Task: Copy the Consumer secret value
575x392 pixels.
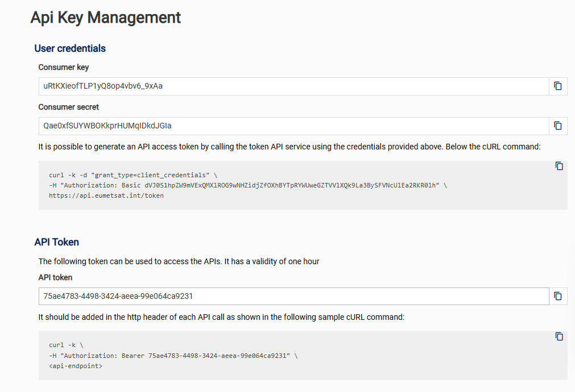Action: [558, 126]
